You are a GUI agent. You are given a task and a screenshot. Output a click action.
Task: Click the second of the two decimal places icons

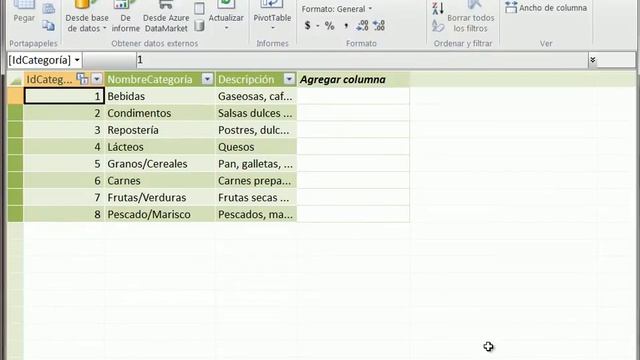pos(379,26)
